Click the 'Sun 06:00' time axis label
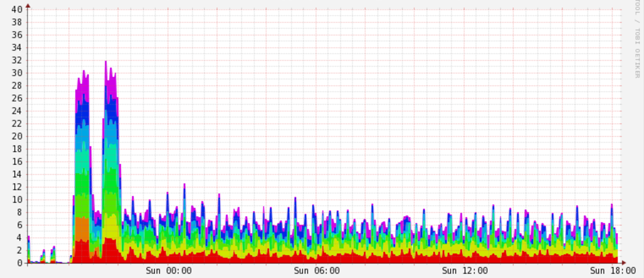 (x=316, y=271)
